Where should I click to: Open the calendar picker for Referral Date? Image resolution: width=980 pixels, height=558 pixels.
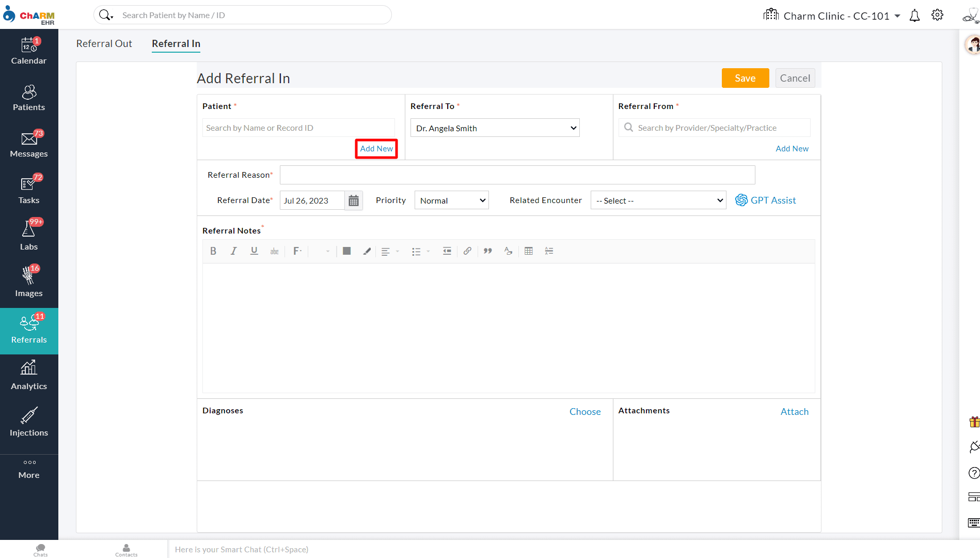(354, 200)
